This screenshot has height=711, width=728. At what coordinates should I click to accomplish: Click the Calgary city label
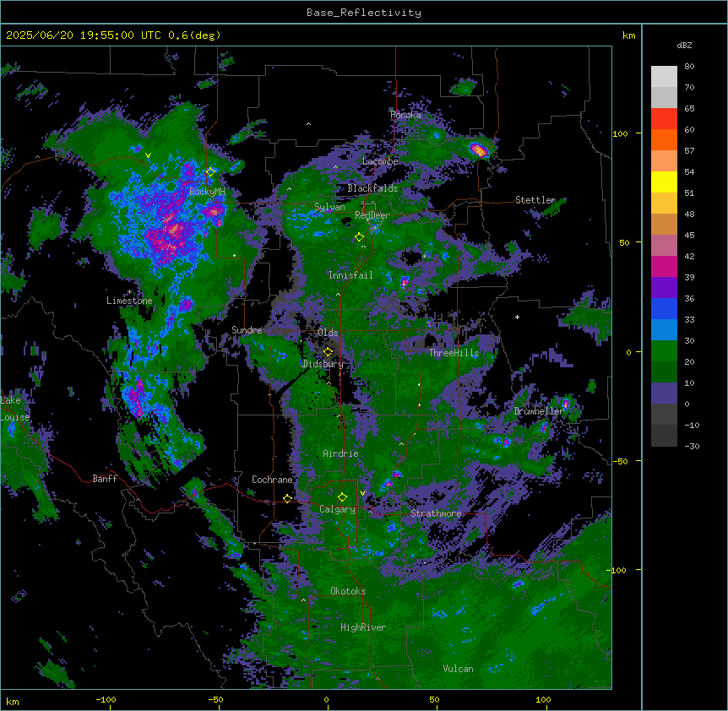(337, 509)
